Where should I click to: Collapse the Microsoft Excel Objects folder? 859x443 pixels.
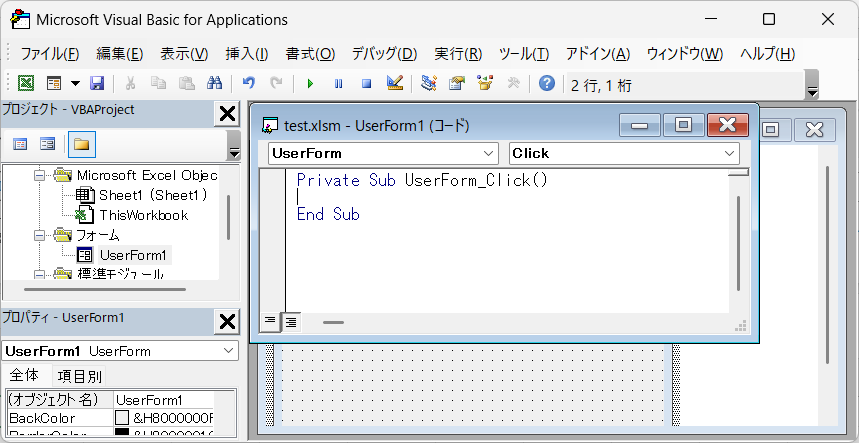[39, 175]
